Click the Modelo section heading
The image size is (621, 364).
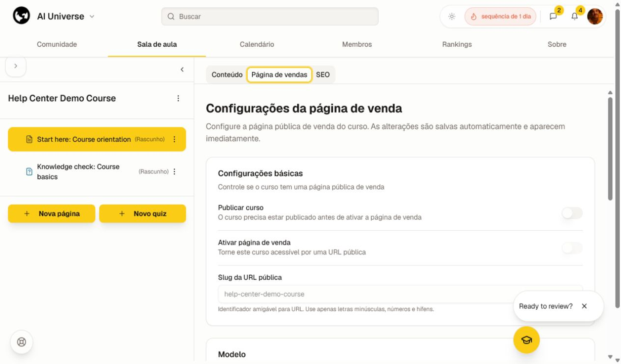232,355
